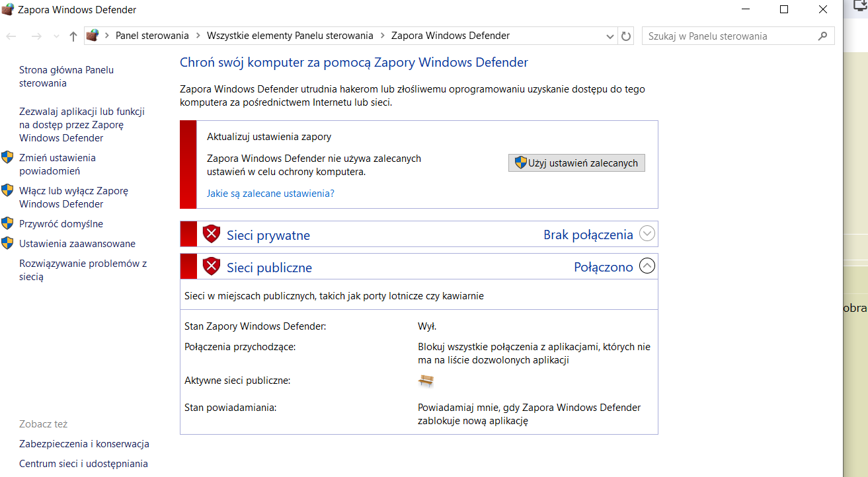Screen dimensions: 868x477
Task: Open Włącz lub wyłącz Zaporę Windows Defender
Action: tap(73, 198)
